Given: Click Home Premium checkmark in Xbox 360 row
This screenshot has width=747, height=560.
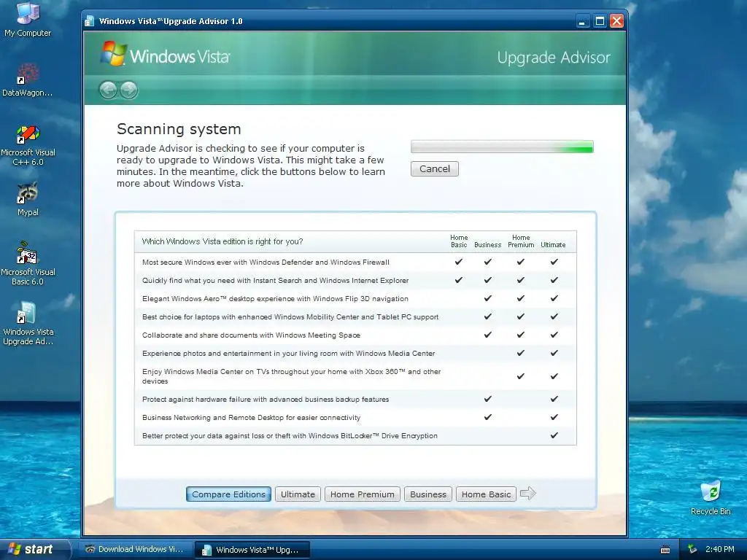Looking at the screenshot, I should coord(521,376).
